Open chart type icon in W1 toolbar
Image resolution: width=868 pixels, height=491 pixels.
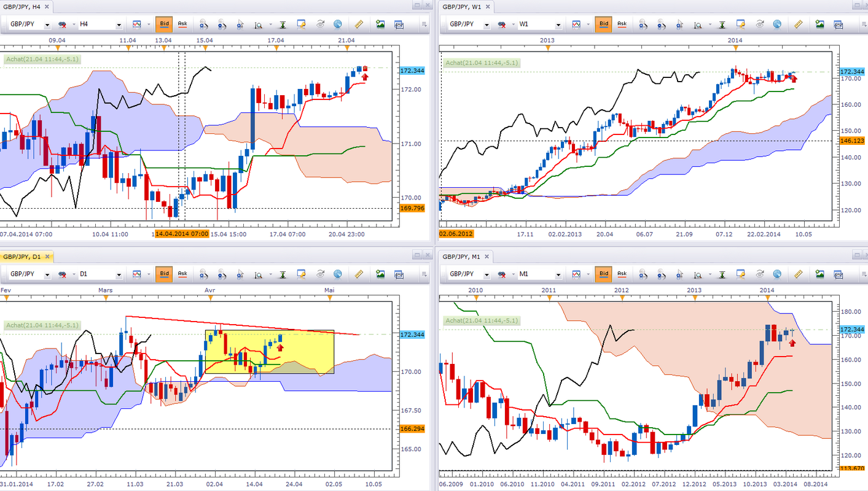pyautogui.click(x=575, y=25)
